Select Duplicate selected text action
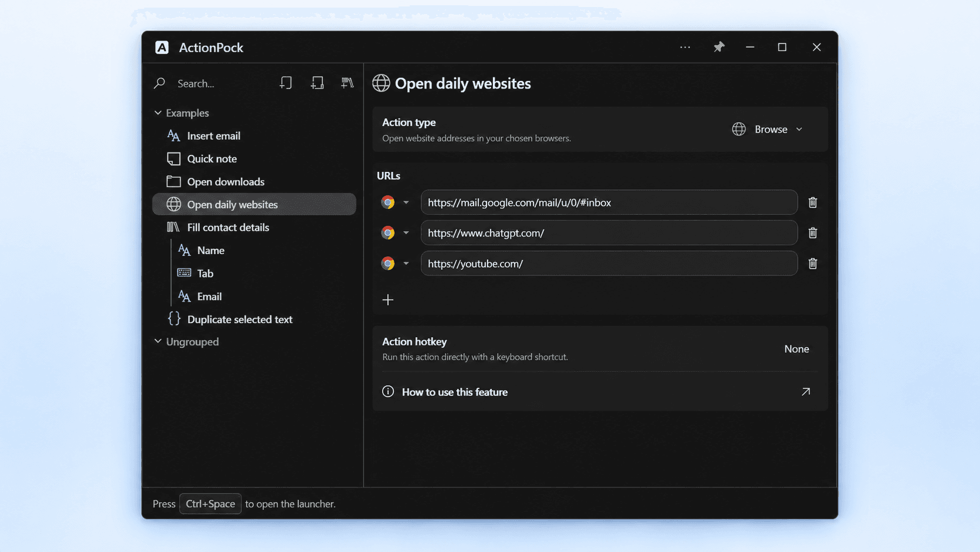This screenshot has height=552, width=980. pyautogui.click(x=254, y=319)
